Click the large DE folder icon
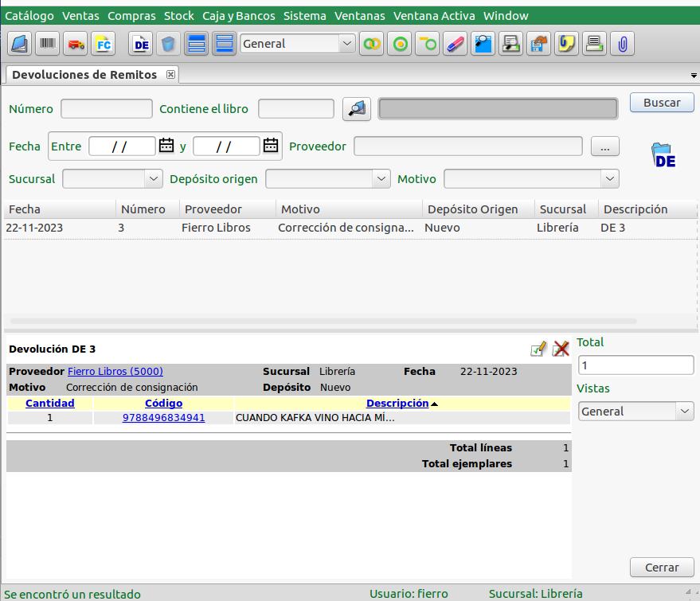 pyautogui.click(x=663, y=155)
